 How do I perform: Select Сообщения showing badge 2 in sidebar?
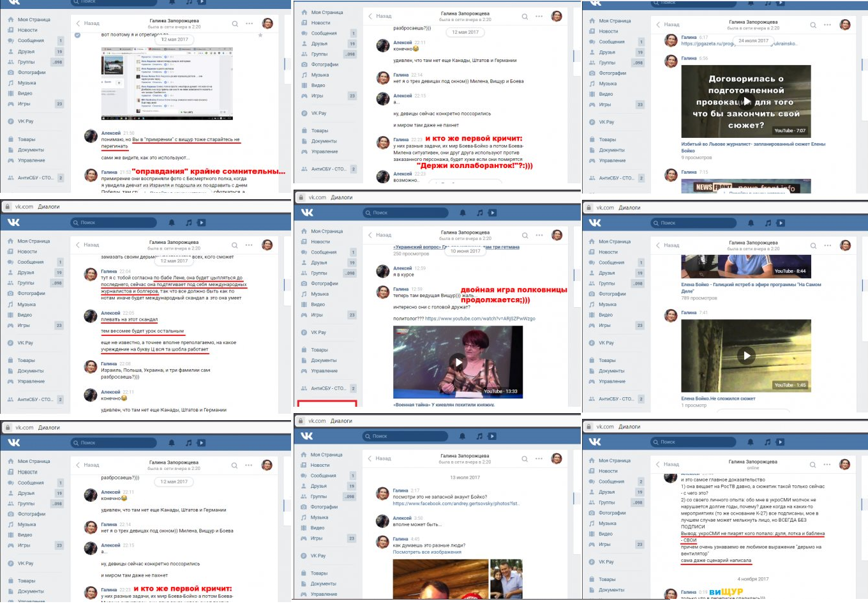(x=611, y=481)
